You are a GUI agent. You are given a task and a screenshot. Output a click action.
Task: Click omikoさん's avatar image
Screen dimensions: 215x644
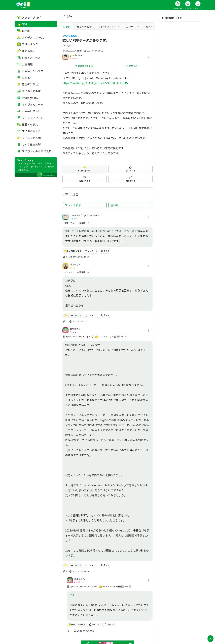click(65, 57)
